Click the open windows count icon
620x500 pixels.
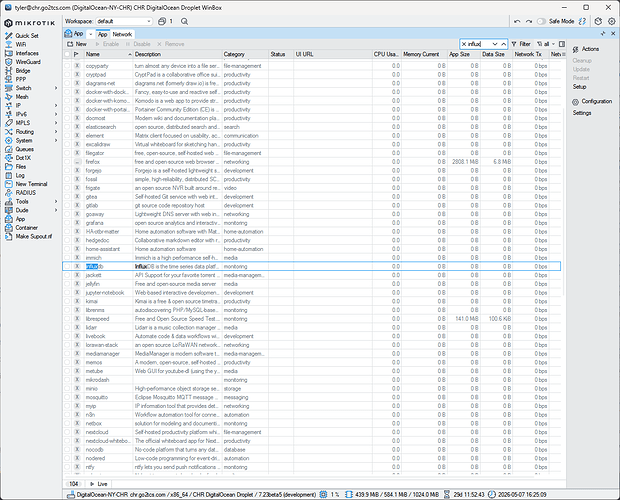[162, 21]
